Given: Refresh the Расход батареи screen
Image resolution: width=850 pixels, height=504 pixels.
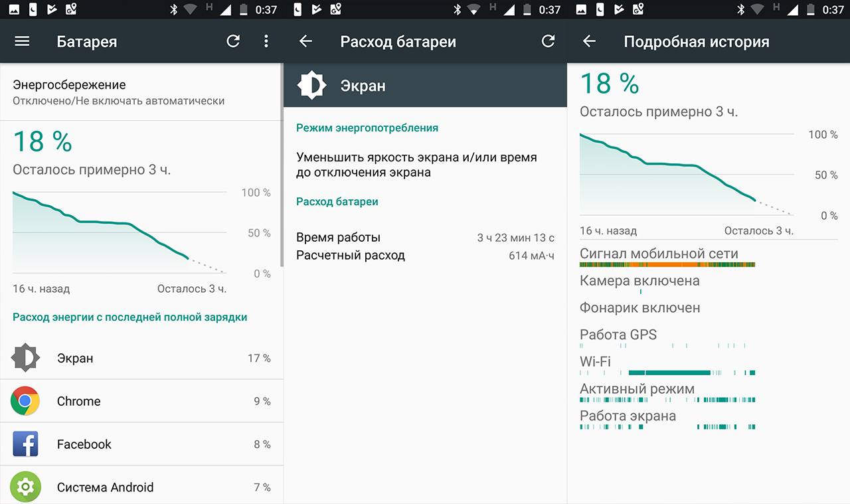Looking at the screenshot, I should (x=548, y=41).
